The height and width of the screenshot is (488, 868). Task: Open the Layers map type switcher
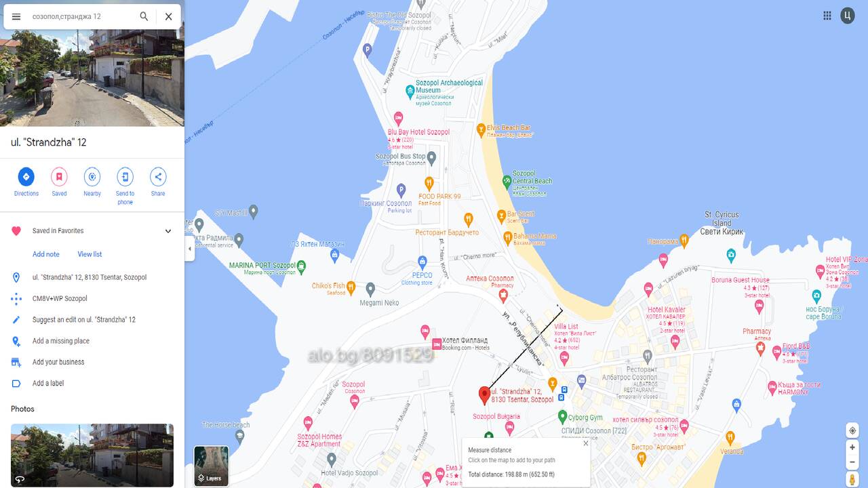click(x=212, y=466)
